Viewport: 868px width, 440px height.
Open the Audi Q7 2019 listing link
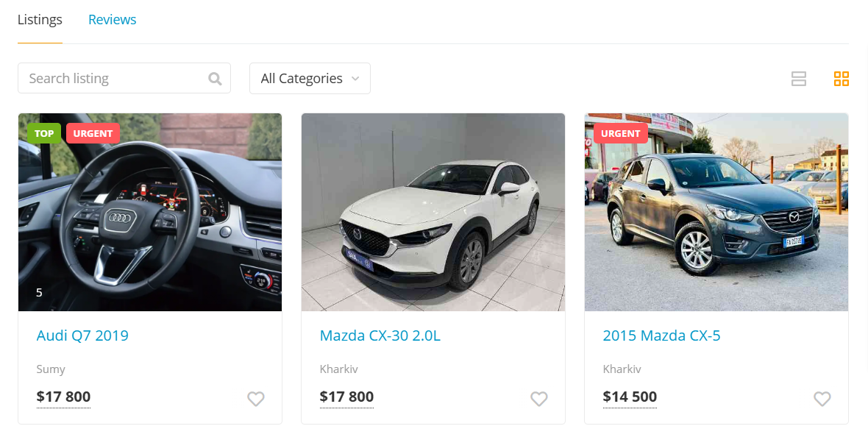[82, 336]
